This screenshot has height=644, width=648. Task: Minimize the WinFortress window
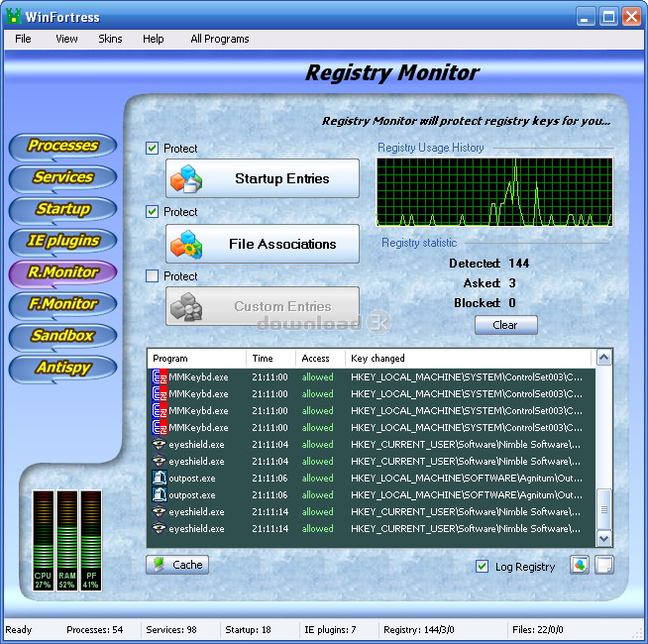(x=586, y=17)
